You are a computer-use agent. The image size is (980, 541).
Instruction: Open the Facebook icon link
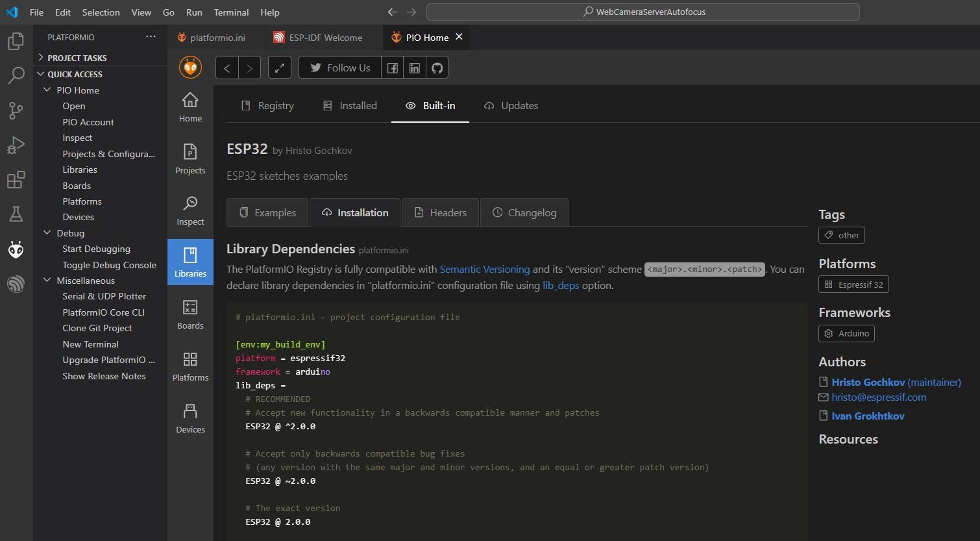pyautogui.click(x=393, y=68)
